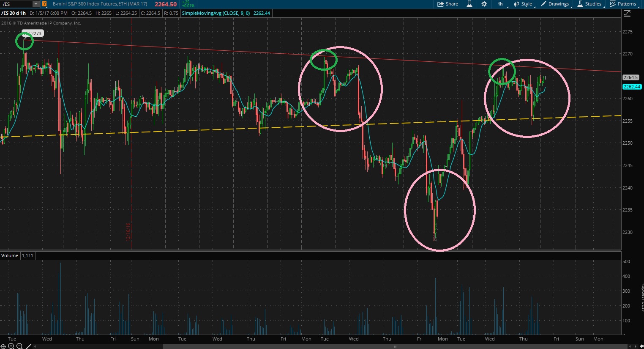This screenshot has width=644, height=349.
Task: Select the line drawing tool at bottom left
Action: [x=28, y=346]
